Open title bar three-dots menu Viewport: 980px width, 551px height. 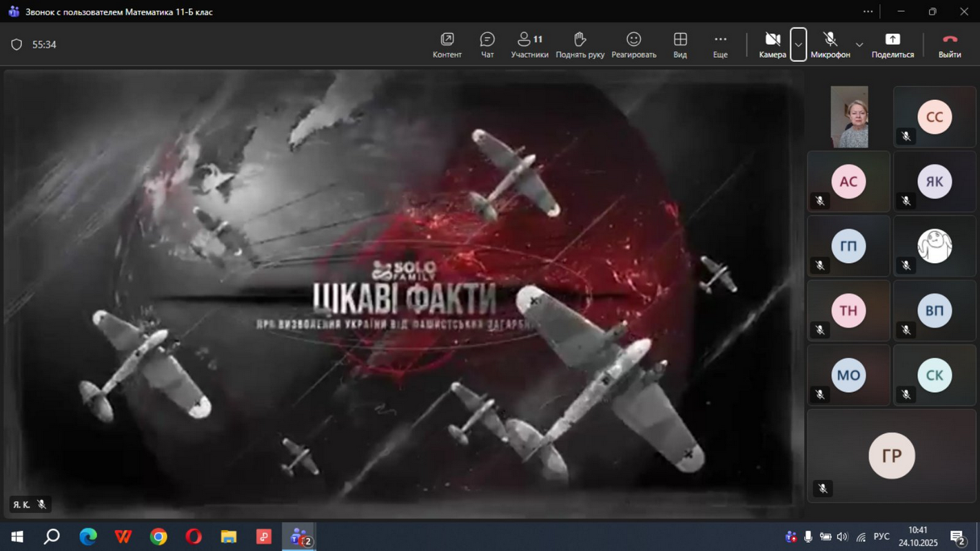868,12
